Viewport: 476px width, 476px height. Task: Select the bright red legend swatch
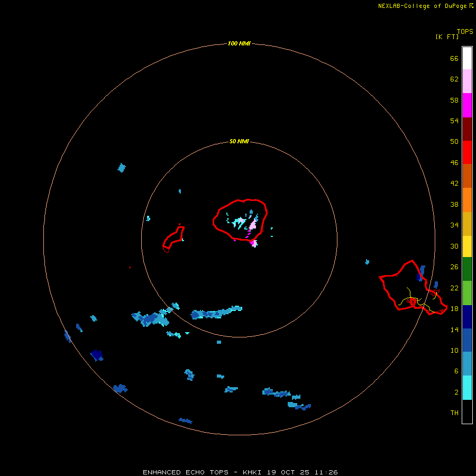[x=467, y=152]
